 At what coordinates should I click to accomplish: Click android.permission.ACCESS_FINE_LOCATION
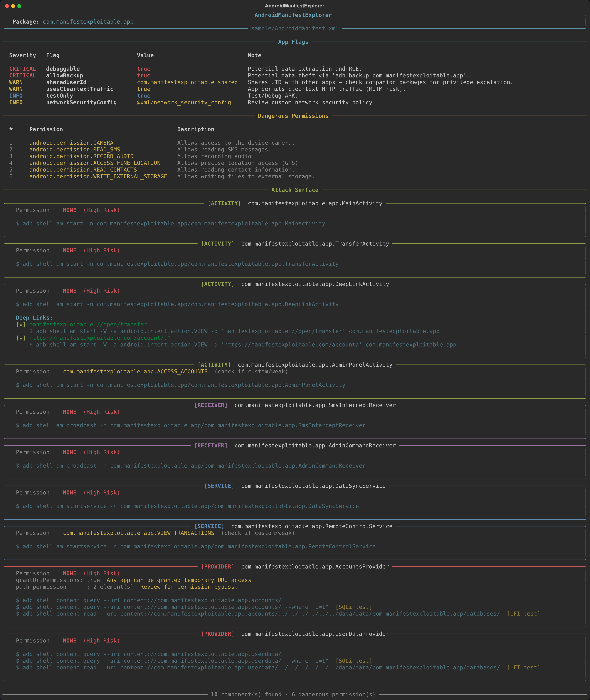[95, 163]
